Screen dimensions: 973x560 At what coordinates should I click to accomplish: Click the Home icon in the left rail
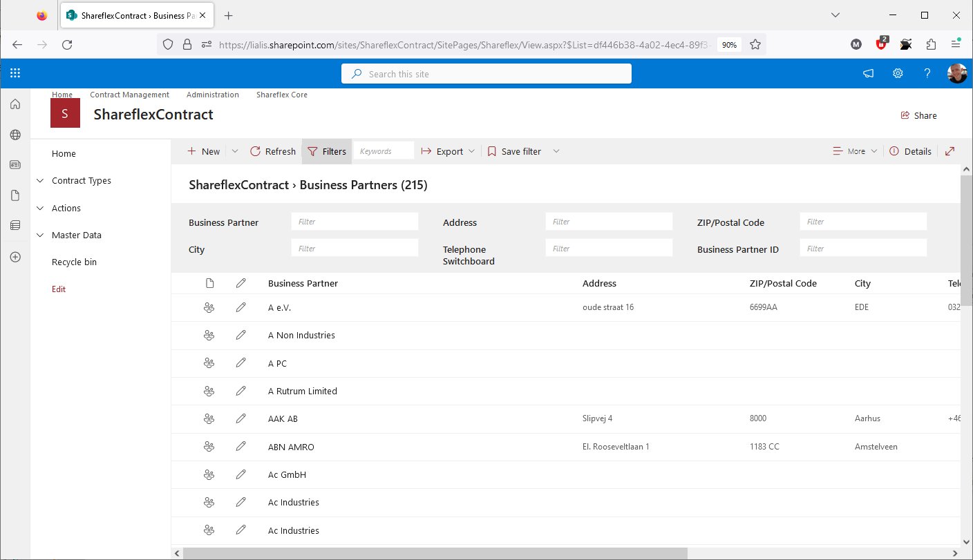coord(15,104)
